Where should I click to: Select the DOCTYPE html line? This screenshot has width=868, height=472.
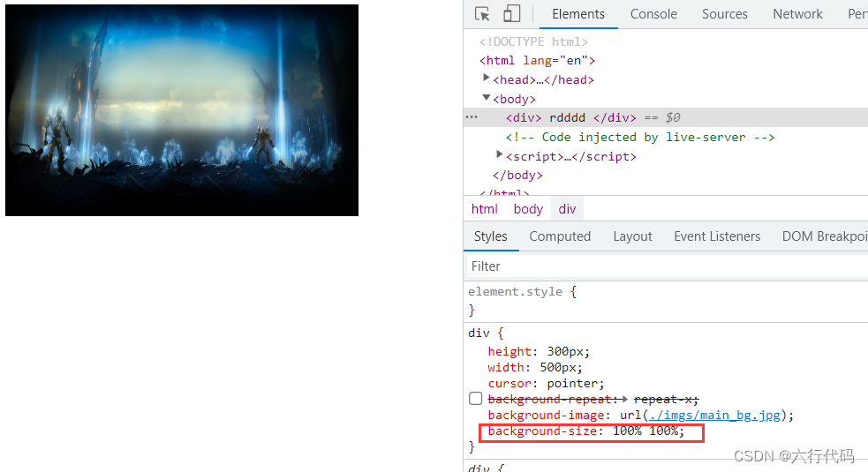(x=533, y=41)
